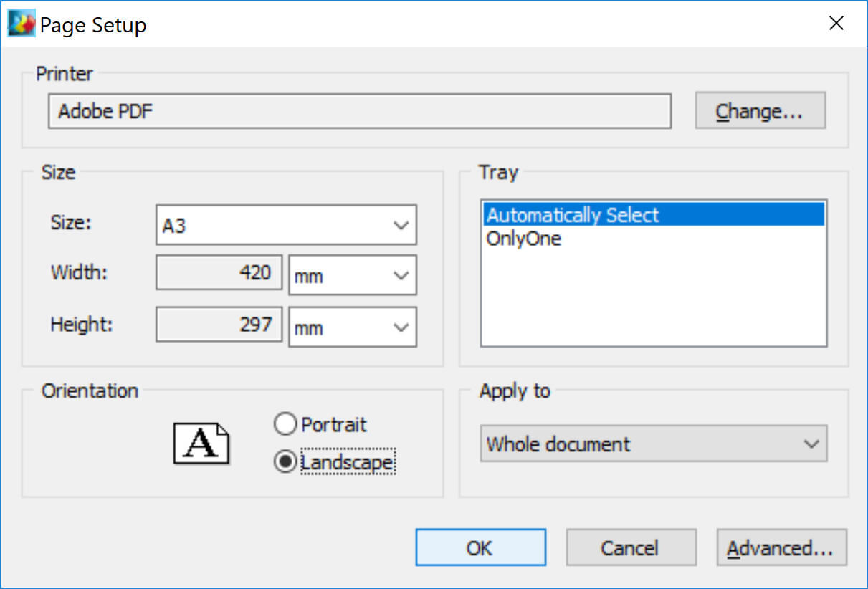The height and width of the screenshot is (589, 868).
Task: Open the Apply to dropdown
Action: [x=812, y=444]
